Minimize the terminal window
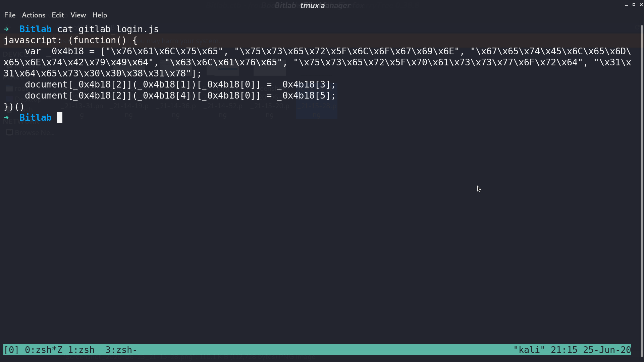This screenshot has width=644, height=362. pos(627,5)
